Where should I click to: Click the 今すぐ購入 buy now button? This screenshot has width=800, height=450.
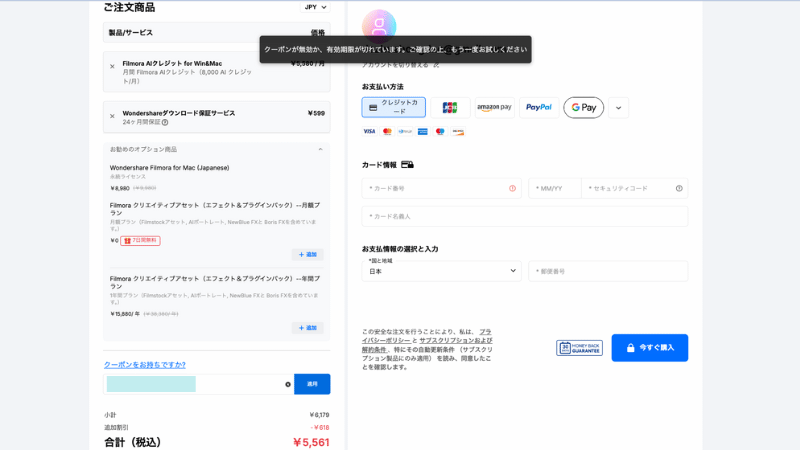pos(649,347)
